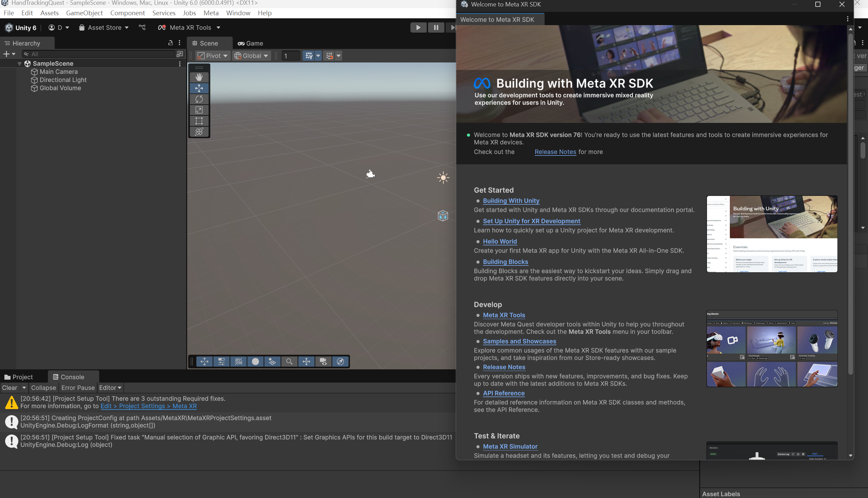Screen dimensions: 868x498
Task: Collapse SampleScene in the Hierarchy
Action: (19, 63)
